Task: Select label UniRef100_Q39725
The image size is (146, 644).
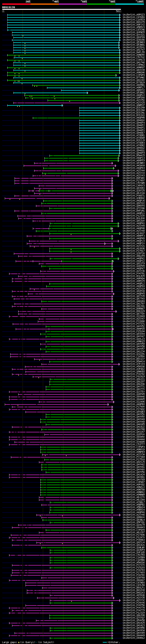Action: (x=134, y=191)
